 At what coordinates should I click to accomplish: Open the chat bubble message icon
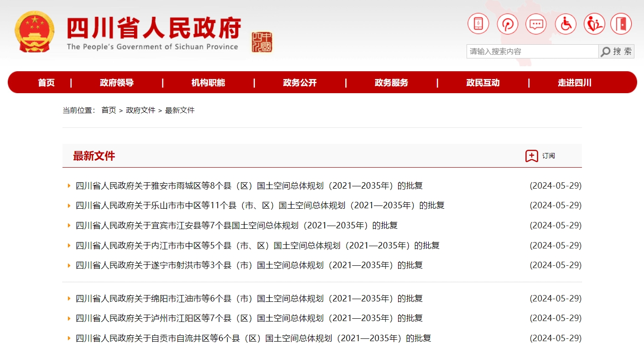pos(536,24)
